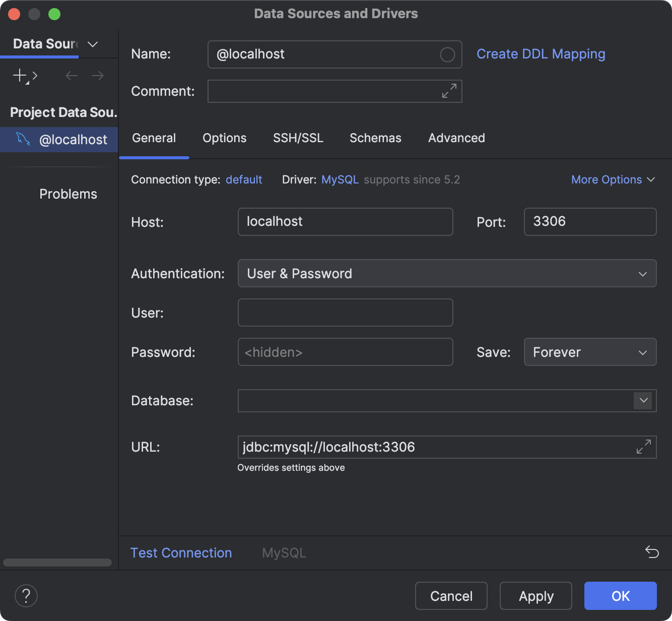Switch to the SSH/SSL tab
Image resolution: width=672 pixels, height=621 pixels.
point(298,138)
